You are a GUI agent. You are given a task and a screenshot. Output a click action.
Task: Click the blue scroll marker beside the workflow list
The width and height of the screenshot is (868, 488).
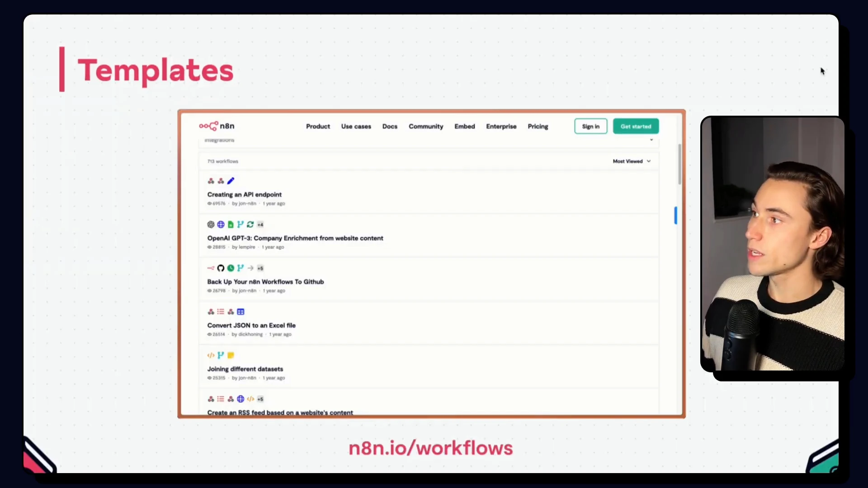[675, 216]
